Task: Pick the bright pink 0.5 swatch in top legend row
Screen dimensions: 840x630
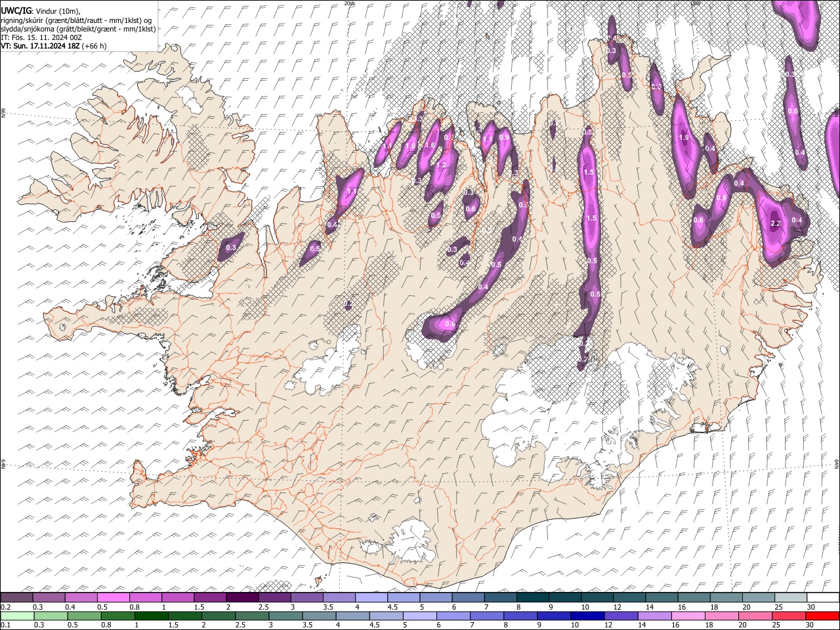Action: [113, 598]
